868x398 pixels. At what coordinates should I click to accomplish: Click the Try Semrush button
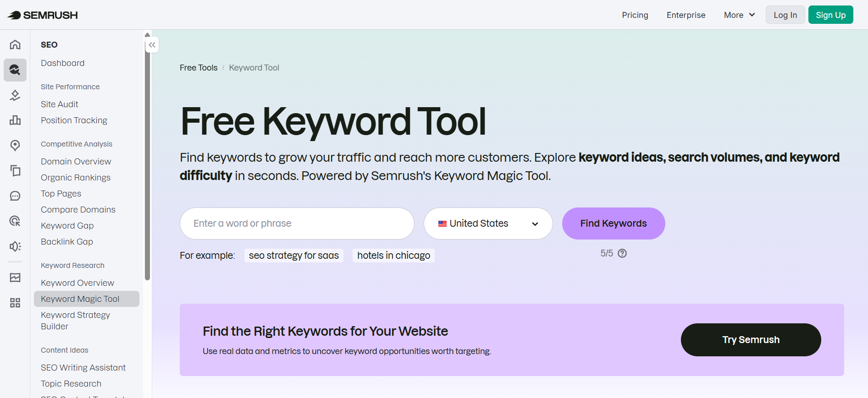click(751, 340)
